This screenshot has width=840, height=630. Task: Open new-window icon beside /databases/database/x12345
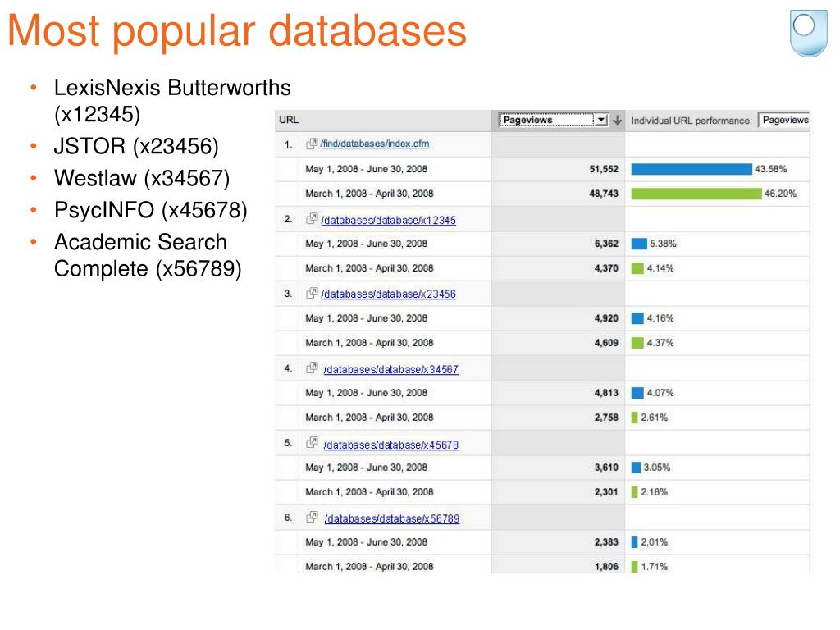click(311, 219)
